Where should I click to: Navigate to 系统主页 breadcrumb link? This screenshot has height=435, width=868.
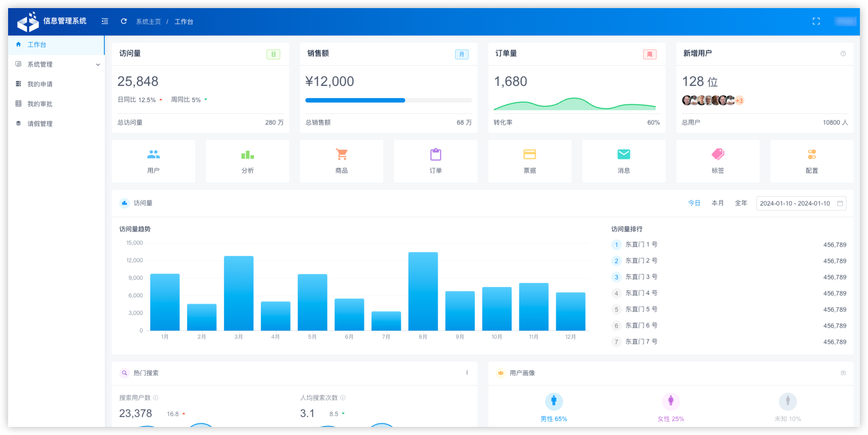[x=148, y=22]
